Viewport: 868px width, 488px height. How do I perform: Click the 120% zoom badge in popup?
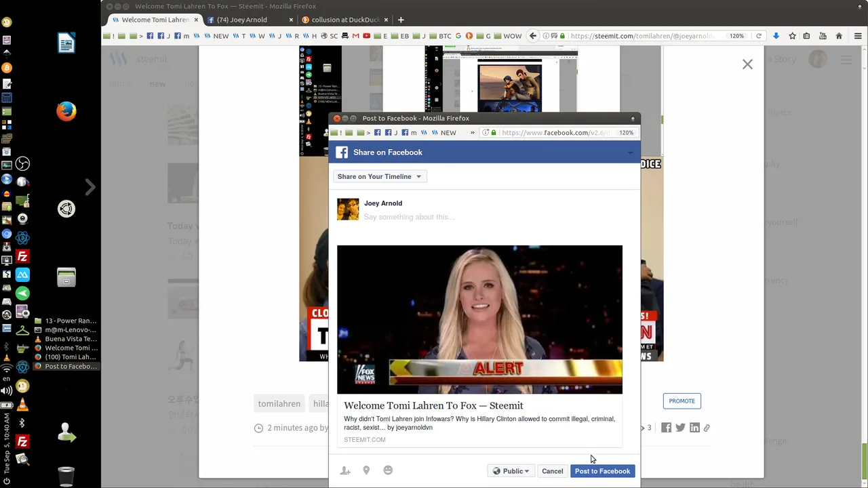coord(627,133)
